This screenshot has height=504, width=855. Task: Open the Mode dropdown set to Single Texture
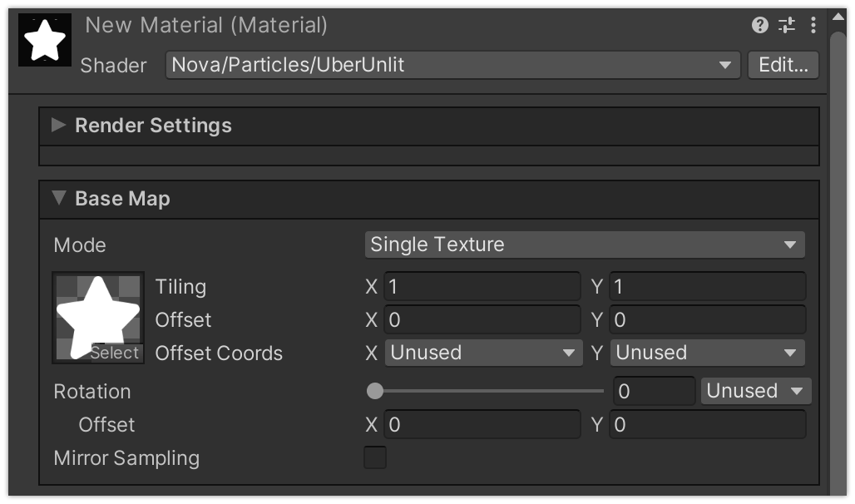(x=584, y=245)
